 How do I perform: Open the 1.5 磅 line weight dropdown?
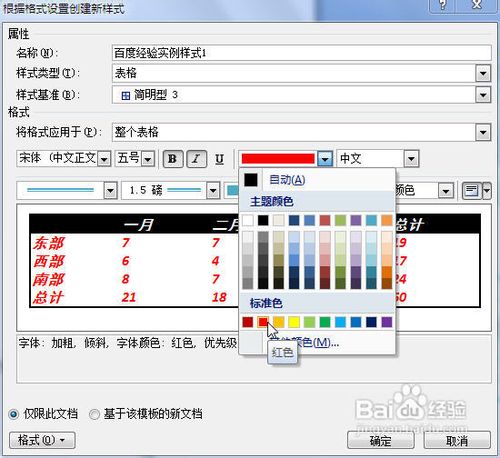click(213, 191)
